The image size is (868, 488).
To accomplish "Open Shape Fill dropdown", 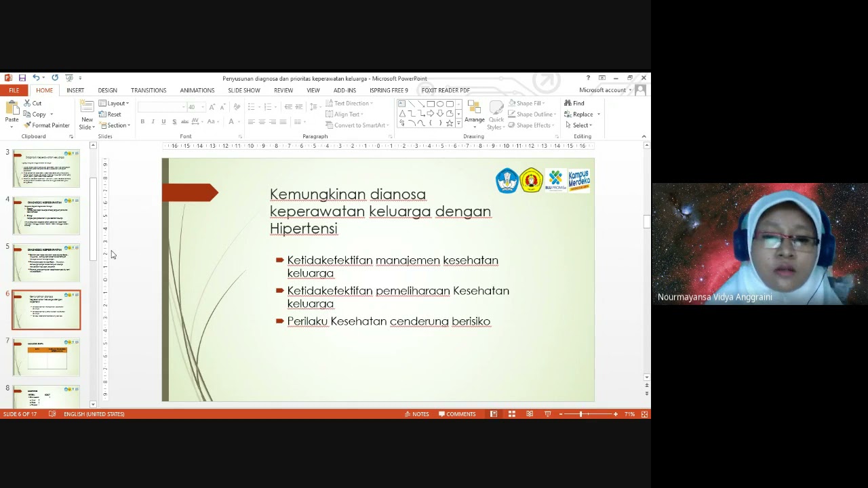I will click(x=527, y=103).
